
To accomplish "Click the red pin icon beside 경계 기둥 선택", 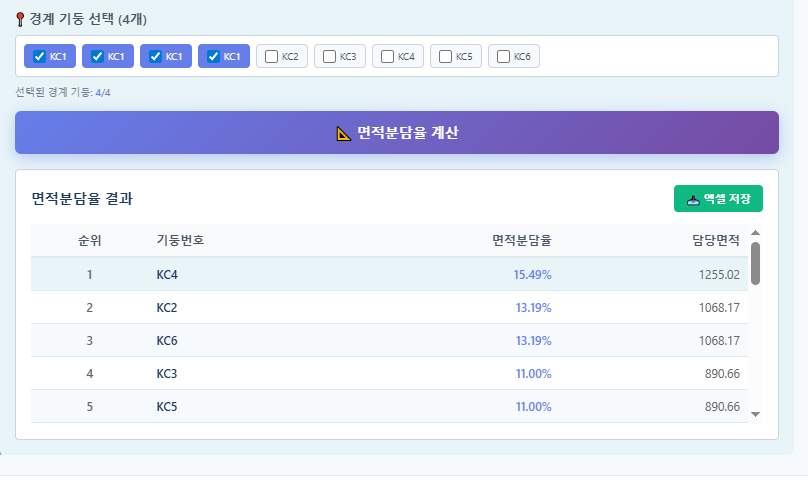I will [21, 18].
